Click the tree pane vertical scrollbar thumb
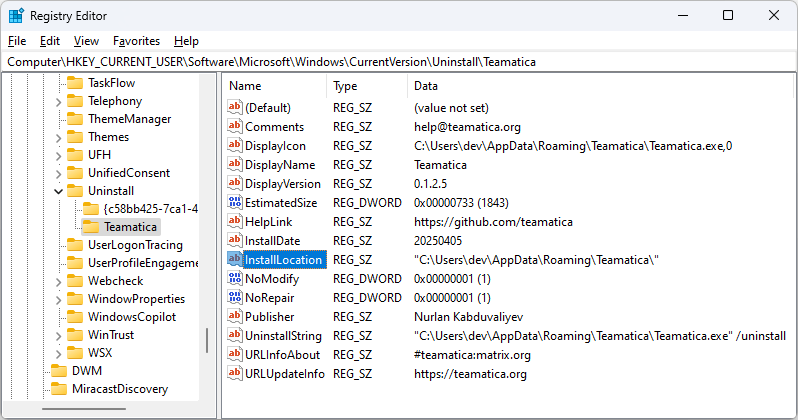Image resolution: width=798 pixels, height=420 pixels. coord(207,341)
